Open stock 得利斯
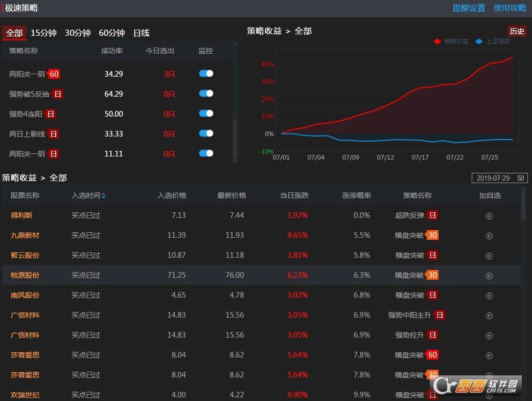 pyautogui.click(x=21, y=215)
